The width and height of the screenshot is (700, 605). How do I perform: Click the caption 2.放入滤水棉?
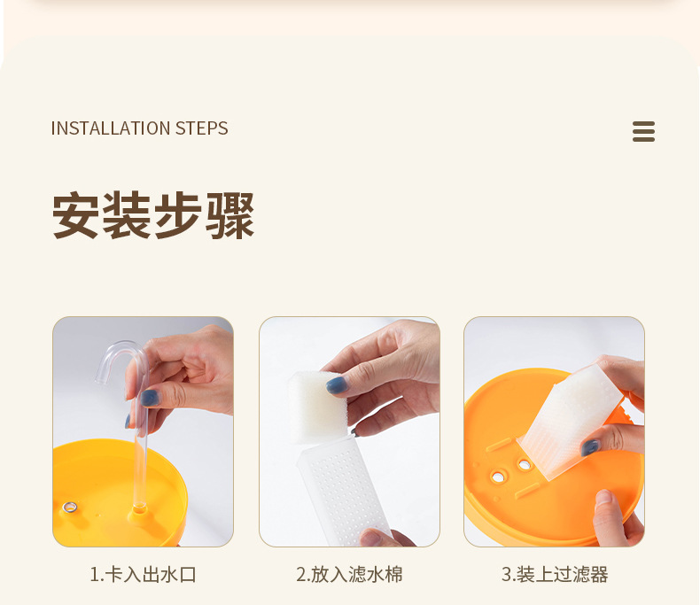point(349,574)
